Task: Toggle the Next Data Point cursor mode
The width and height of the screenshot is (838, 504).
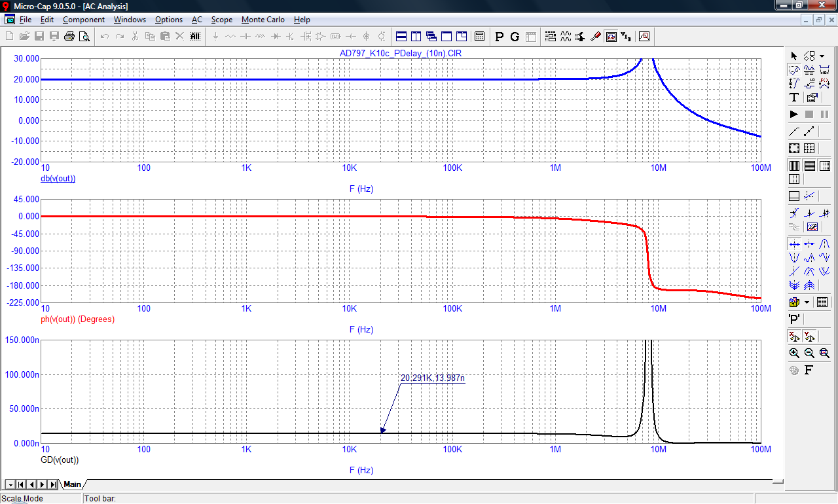Action: click(794, 243)
